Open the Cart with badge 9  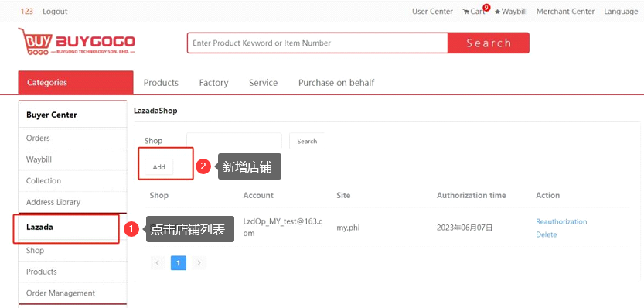click(x=476, y=11)
